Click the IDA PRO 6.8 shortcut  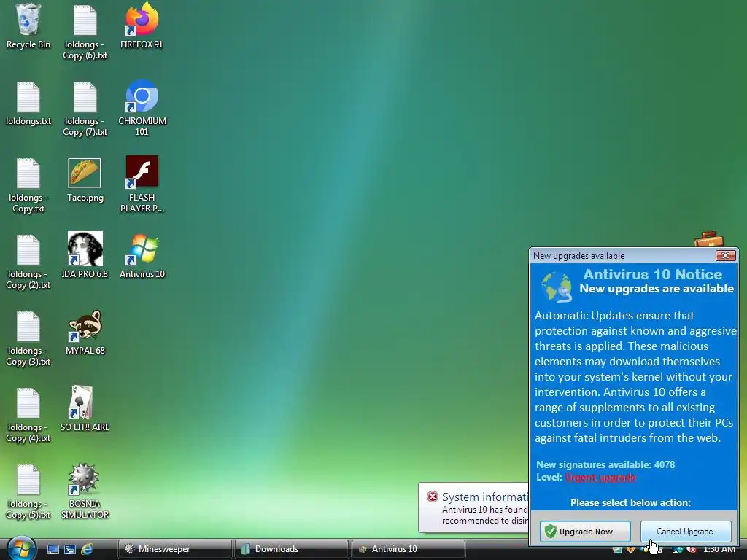pos(85,256)
